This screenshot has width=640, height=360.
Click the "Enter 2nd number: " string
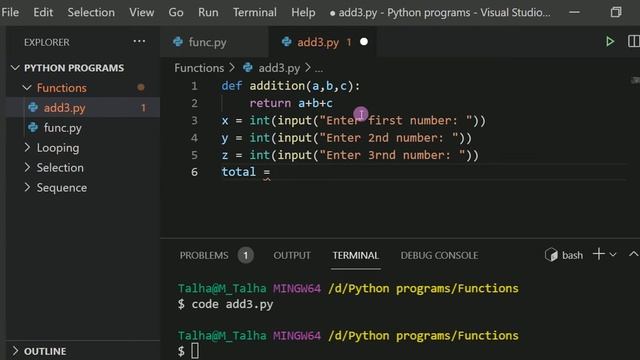click(x=390, y=138)
